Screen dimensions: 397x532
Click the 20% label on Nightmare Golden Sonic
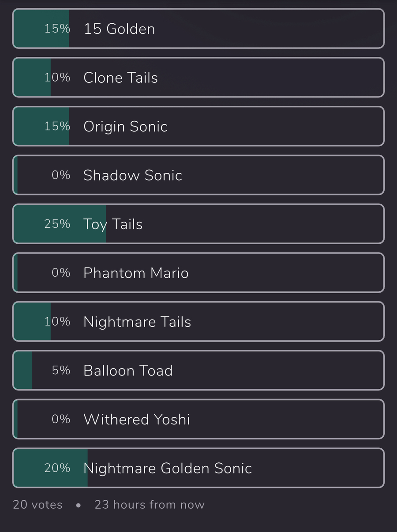(57, 468)
